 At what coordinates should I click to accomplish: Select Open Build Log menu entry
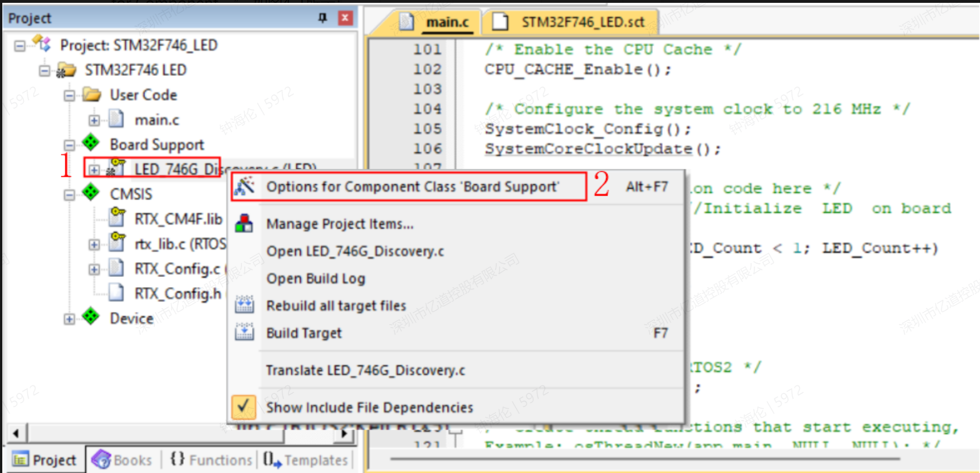tap(316, 279)
